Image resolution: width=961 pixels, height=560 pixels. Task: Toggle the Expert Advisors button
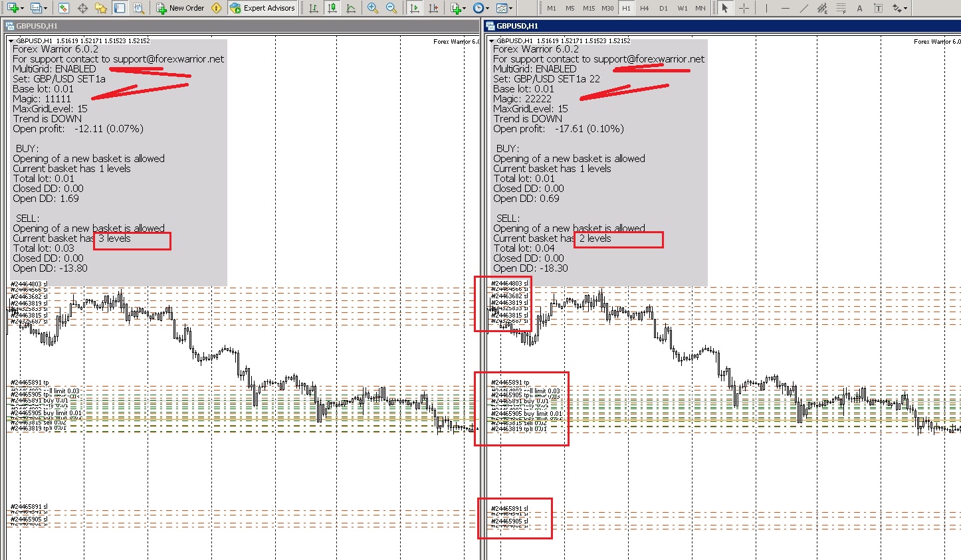point(262,8)
